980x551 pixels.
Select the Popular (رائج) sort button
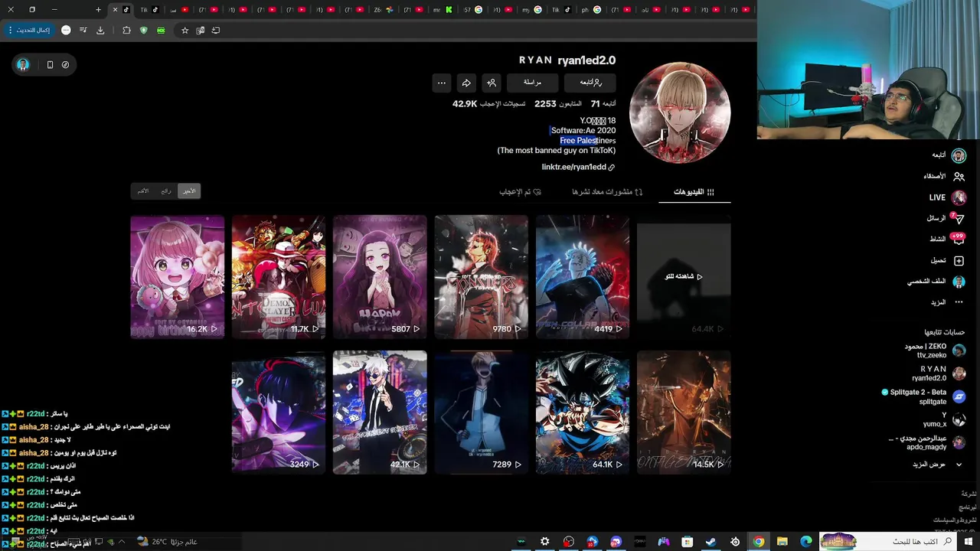coord(166,191)
